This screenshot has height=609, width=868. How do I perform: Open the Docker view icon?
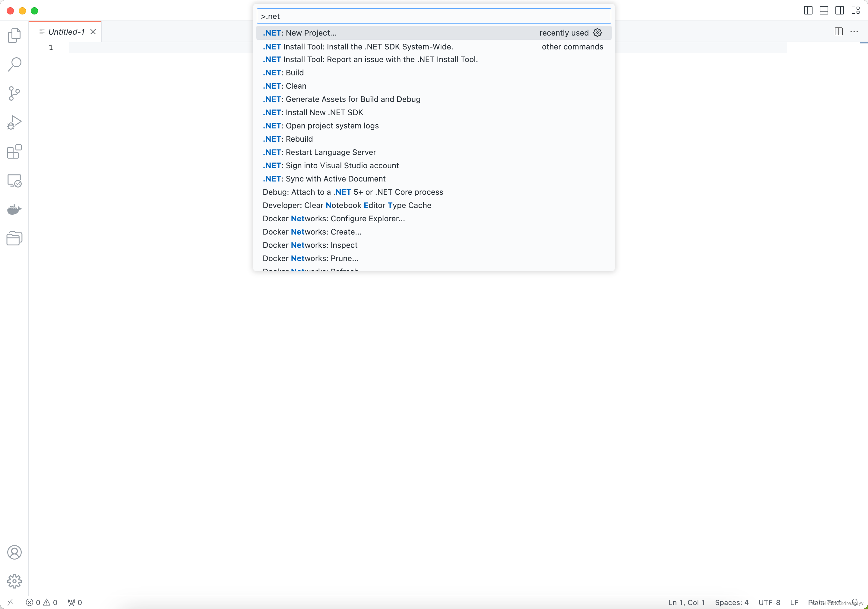tap(14, 209)
